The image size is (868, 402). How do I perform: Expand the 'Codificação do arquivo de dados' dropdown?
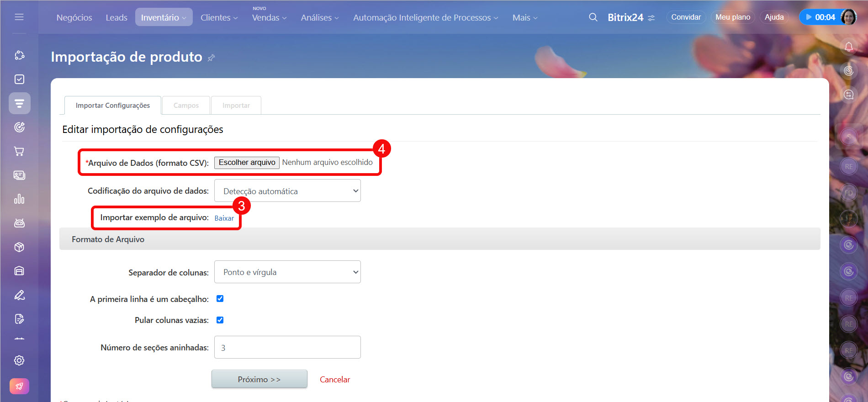point(287,191)
